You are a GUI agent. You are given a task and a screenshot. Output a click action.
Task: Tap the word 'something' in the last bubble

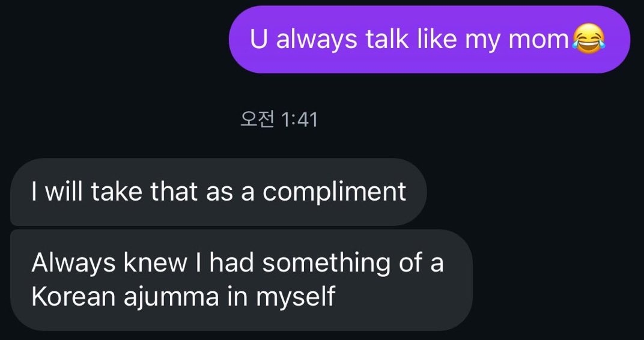pos(327,263)
